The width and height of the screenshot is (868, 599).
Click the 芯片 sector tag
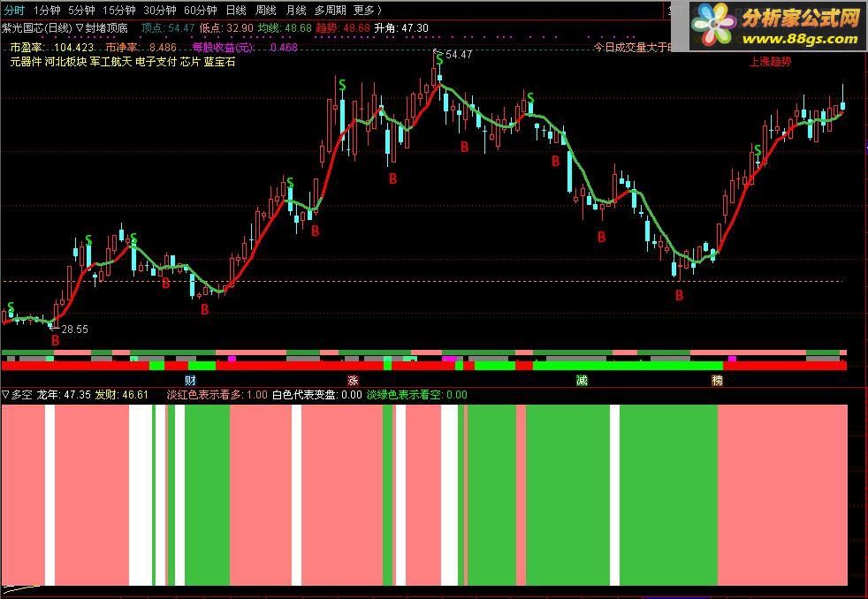tap(190, 61)
